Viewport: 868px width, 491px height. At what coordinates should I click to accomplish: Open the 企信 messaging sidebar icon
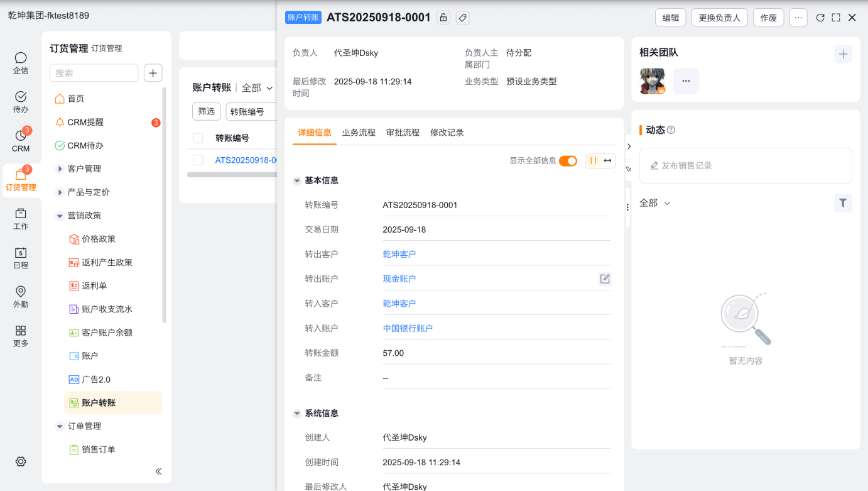coord(21,63)
